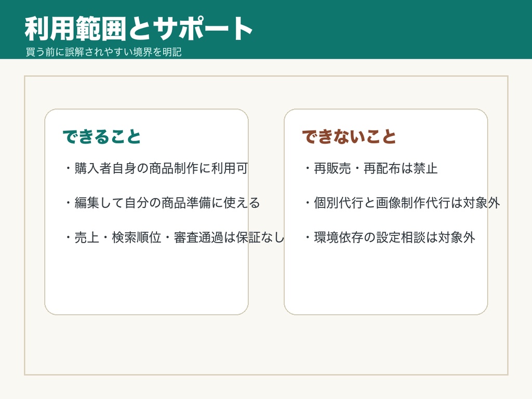Click the word サポート in the title
The width and height of the screenshot is (532, 399).
(x=203, y=29)
